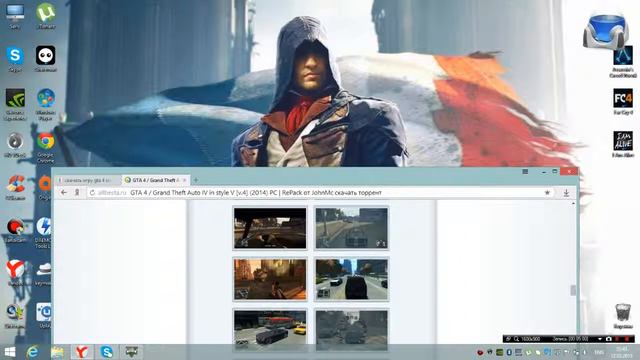Viewport: 640px width, 360px height.
Task: Open the browser hamburger menu
Action: pos(525,171)
